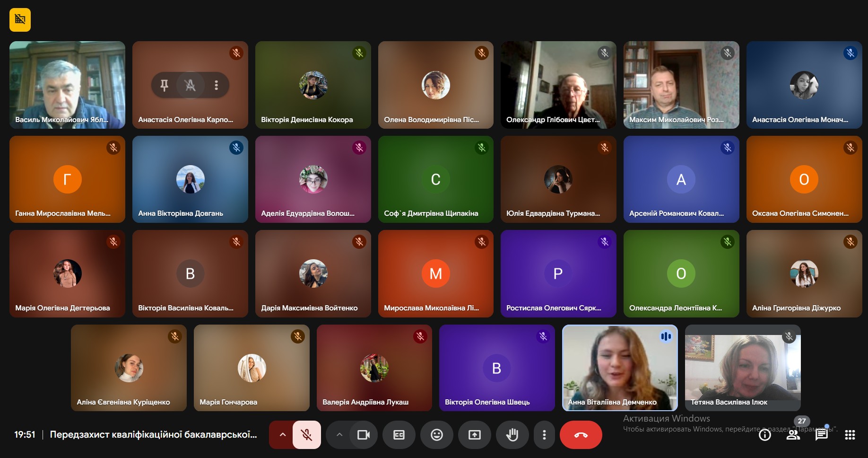Leave the call with the red button
The width and height of the screenshot is (868, 458).
coord(581,435)
